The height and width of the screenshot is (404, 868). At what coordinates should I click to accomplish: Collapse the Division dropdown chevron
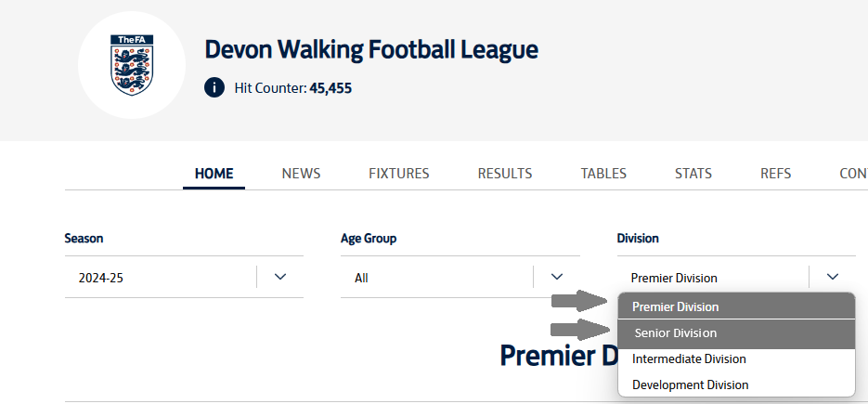click(833, 277)
